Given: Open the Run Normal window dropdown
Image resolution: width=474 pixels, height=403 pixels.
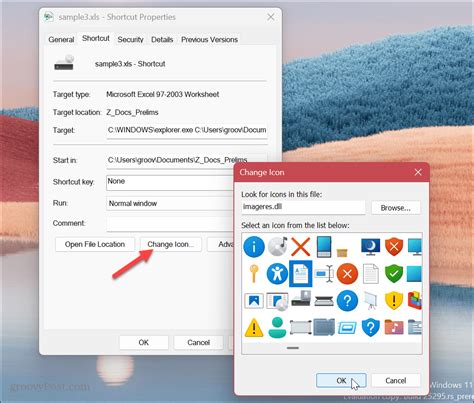Looking at the screenshot, I should 170,203.
